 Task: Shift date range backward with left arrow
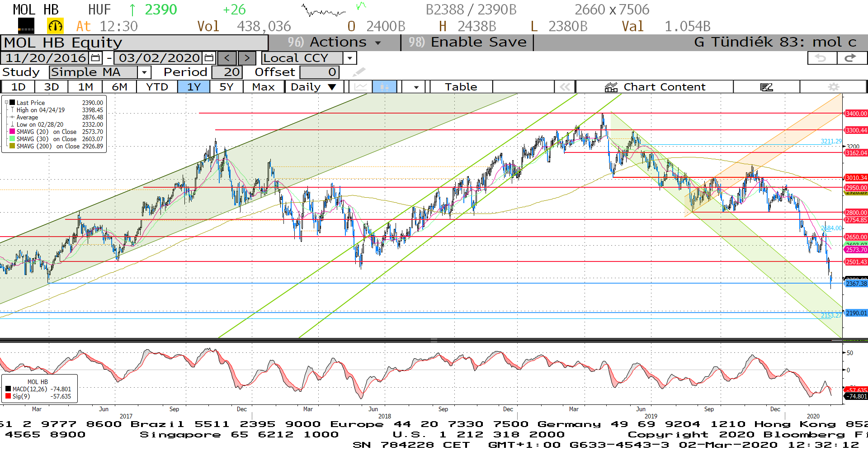point(227,58)
